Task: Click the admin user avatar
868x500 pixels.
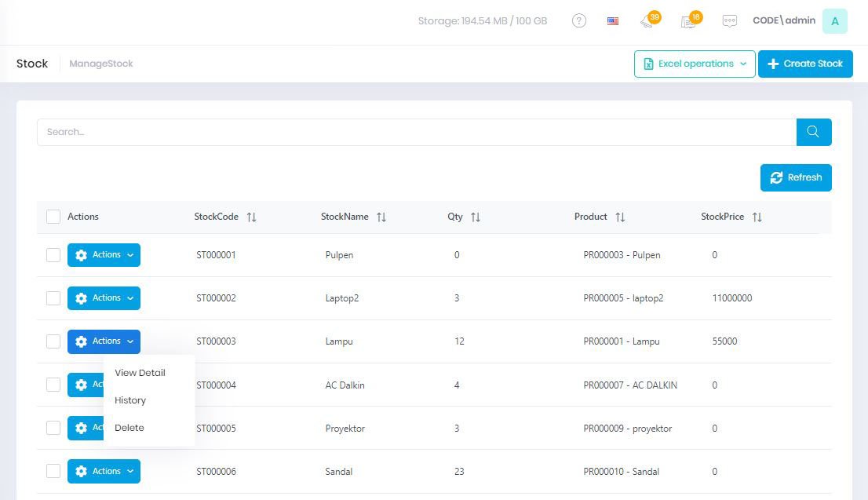Action: [x=834, y=21]
